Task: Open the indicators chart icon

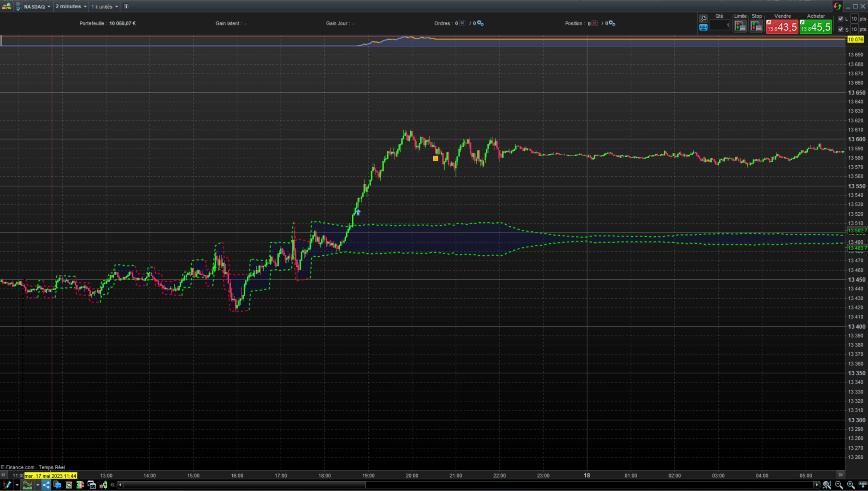Action: [28, 485]
